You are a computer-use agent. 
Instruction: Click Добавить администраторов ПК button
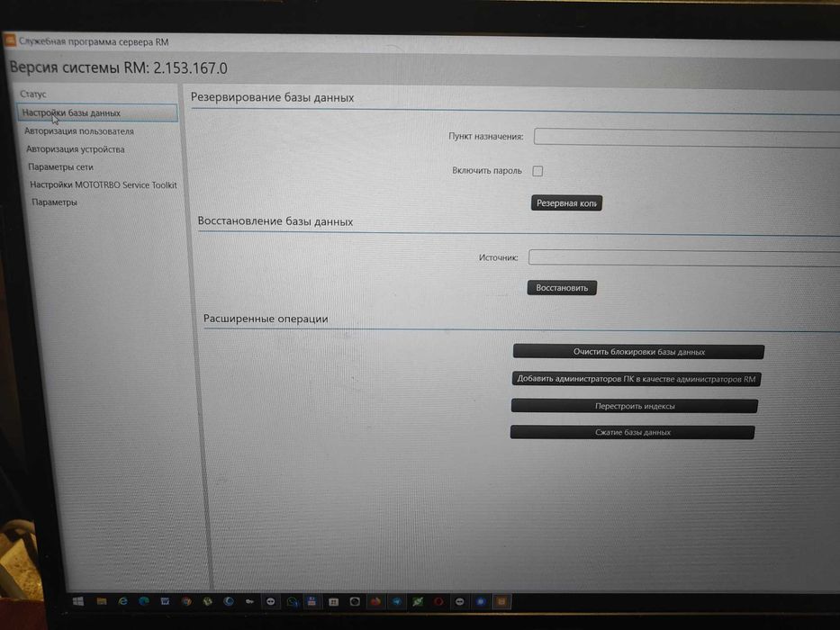pyautogui.click(x=637, y=379)
